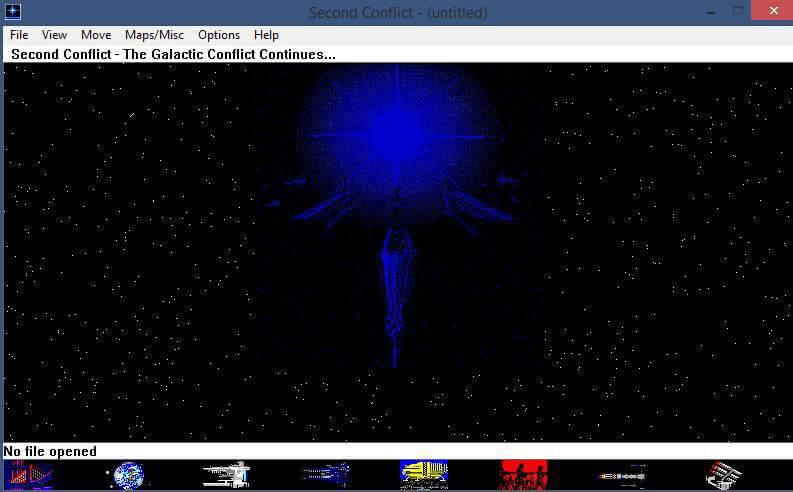
Task: Select the blue starship icon
Action: pyautogui.click(x=325, y=475)
